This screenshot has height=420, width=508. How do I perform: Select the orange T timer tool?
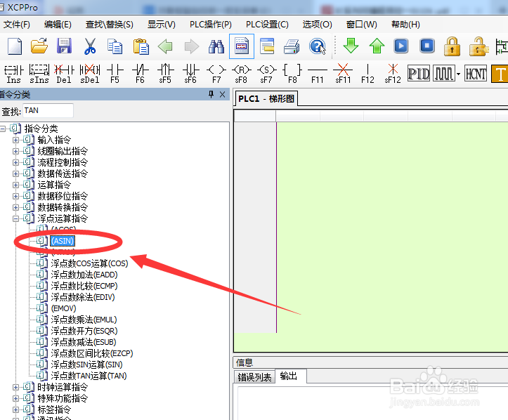click(x=500, y=74)
